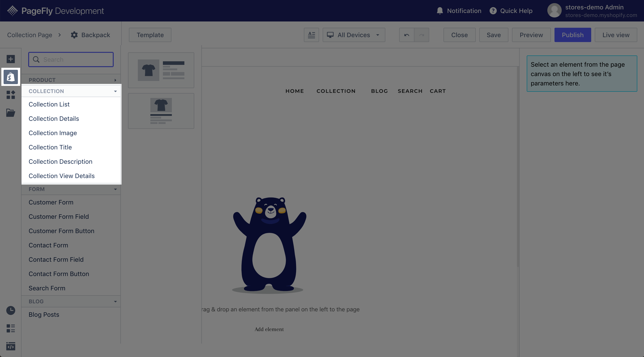The image size is (644, 357).
Task: Open the All Devices dropdown
Action: (354, 35)
